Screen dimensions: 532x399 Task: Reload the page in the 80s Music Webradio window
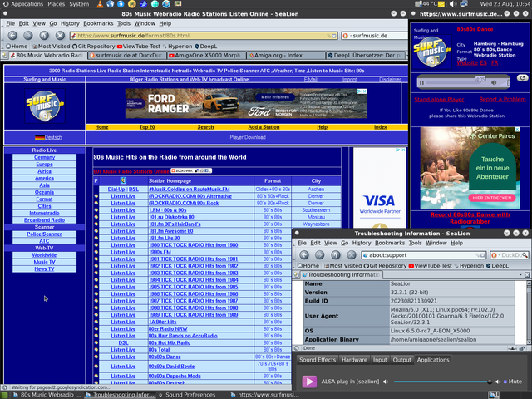[44, 35]
